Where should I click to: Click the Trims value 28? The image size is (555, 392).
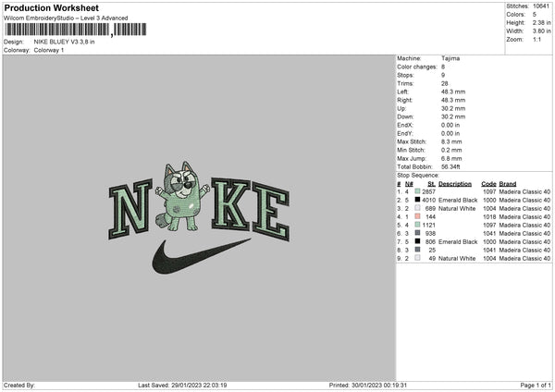[445, 83]
